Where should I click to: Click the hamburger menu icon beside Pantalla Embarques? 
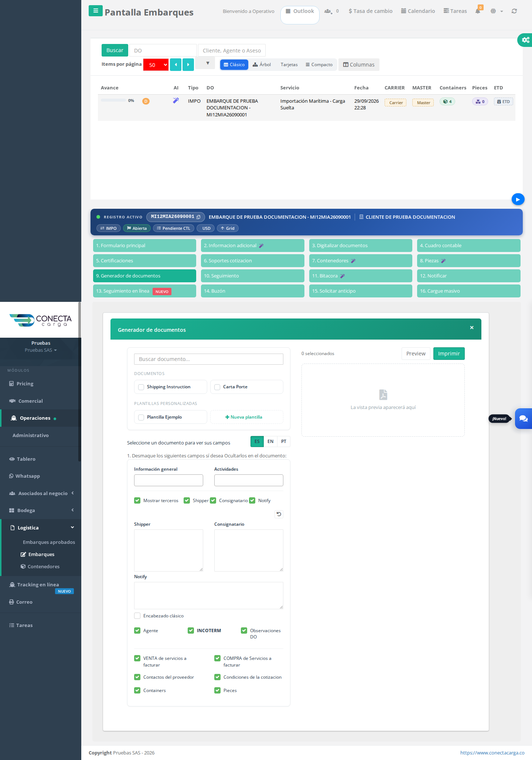pyautogui.click(x=96, y=11)
